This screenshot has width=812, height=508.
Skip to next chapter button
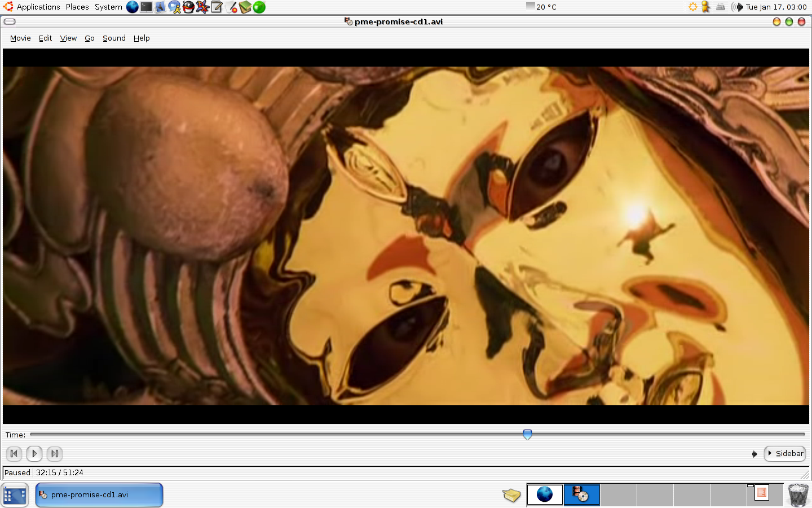(x=55, y=453)
